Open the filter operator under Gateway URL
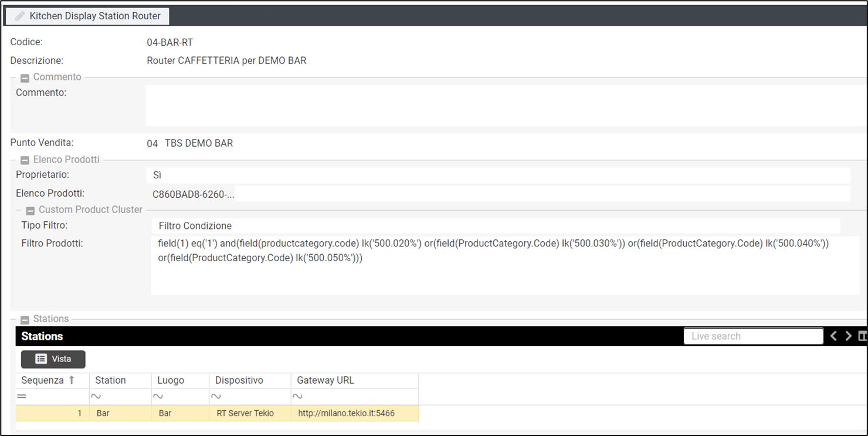The width and height of the screenshot is (868, 436). tap(297, 397)
